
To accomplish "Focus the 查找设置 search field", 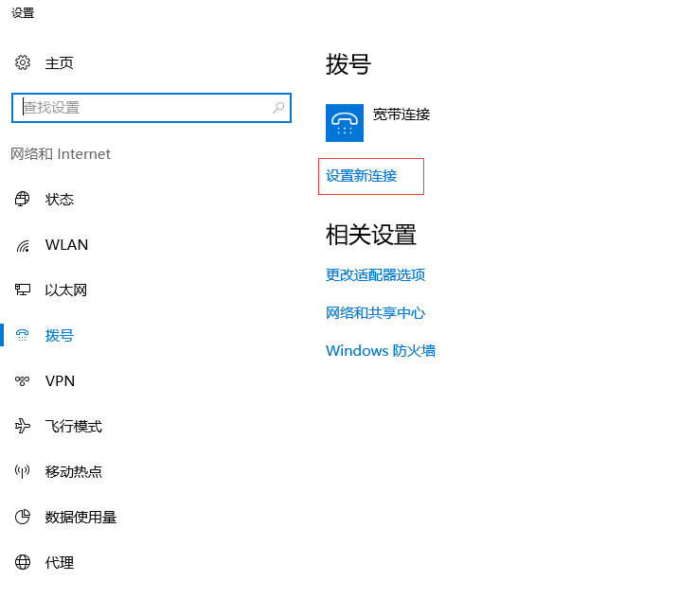I will 142,108.
